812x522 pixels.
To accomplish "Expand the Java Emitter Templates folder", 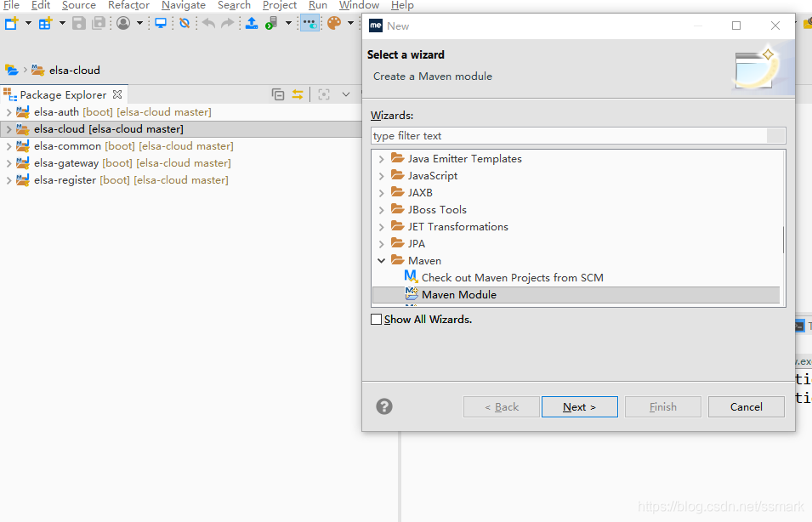I will pyautogui.click(x=382, y=159).
